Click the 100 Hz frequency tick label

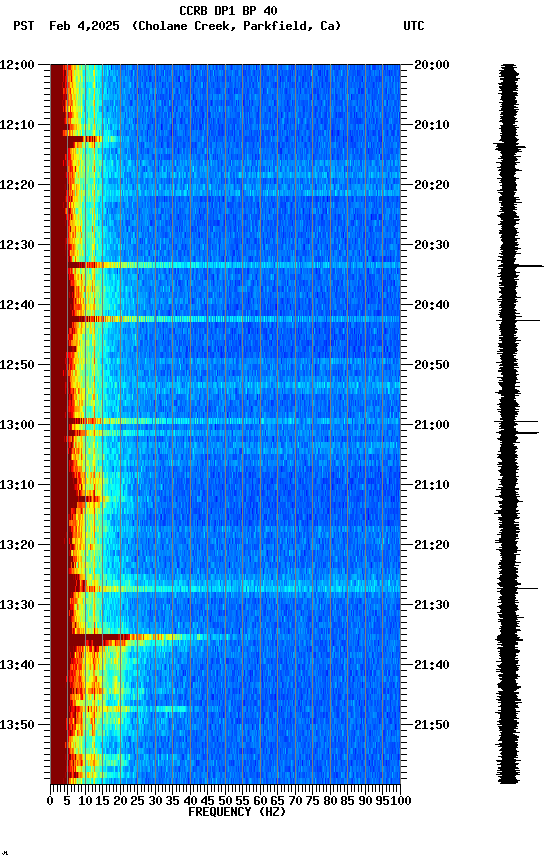(401, 801)
